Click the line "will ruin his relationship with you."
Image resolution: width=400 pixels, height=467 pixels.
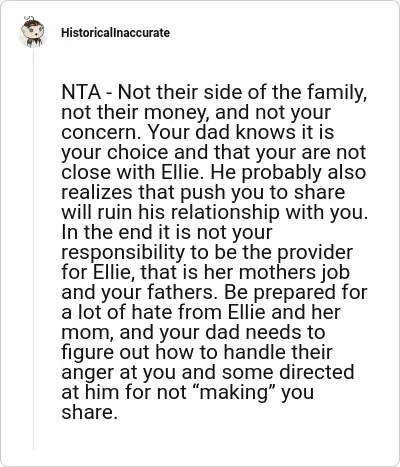pyautogui.click(x=215, y=212)
